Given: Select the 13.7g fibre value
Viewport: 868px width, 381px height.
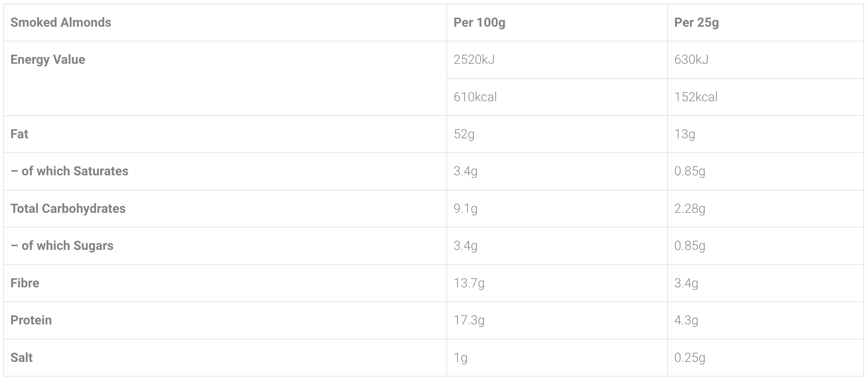Looking at the screenshot, I should tap(469, 283).
